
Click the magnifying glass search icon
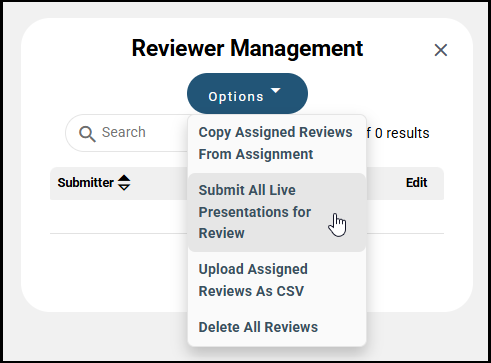point(87,134)
